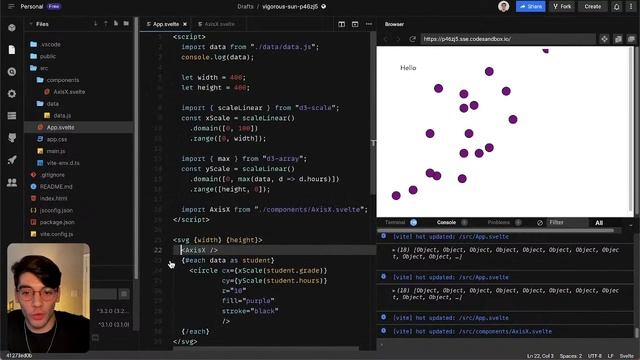Screen dimensions: 640x360
Task: Open package.json in file tree
Action: coord(57,222)
